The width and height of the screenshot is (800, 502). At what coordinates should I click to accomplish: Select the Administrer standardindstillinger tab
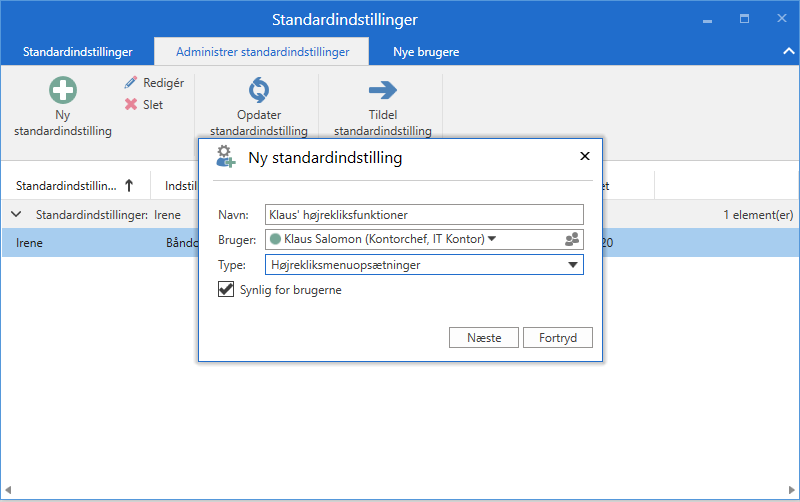[262, 52]
